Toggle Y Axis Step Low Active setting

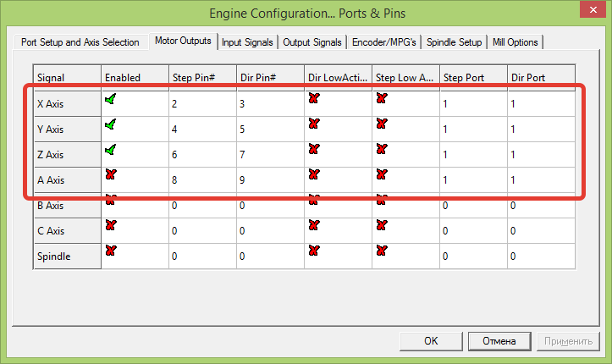(x=381, y=124)
